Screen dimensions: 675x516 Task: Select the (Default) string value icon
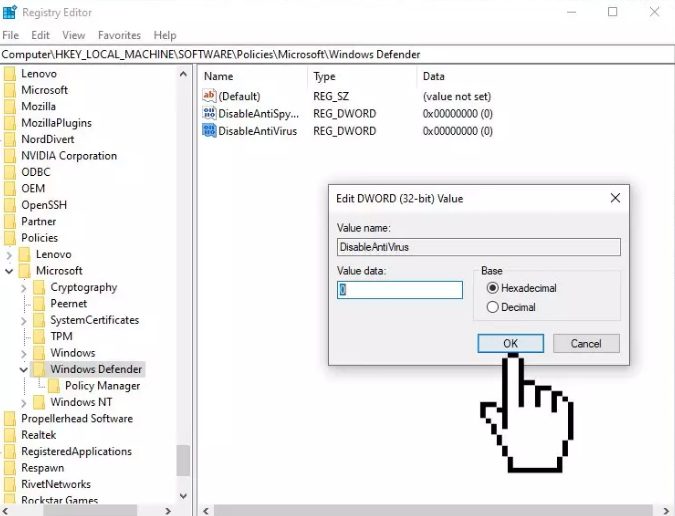(x=209, y=96)
